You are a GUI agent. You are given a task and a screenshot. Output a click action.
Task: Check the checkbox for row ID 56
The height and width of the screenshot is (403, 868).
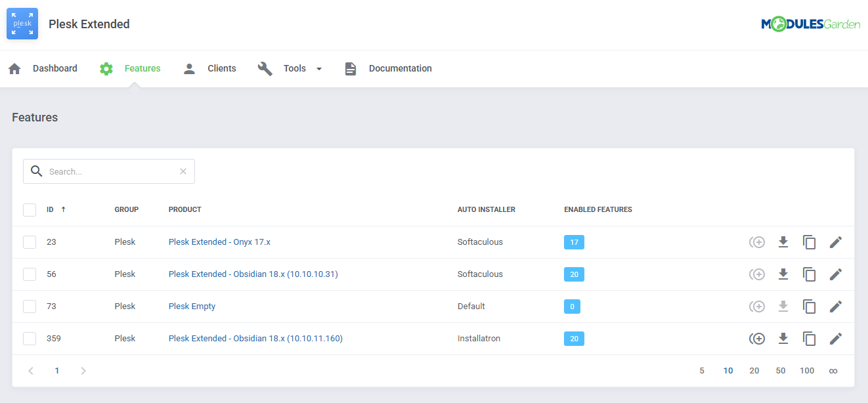point(30,274)
